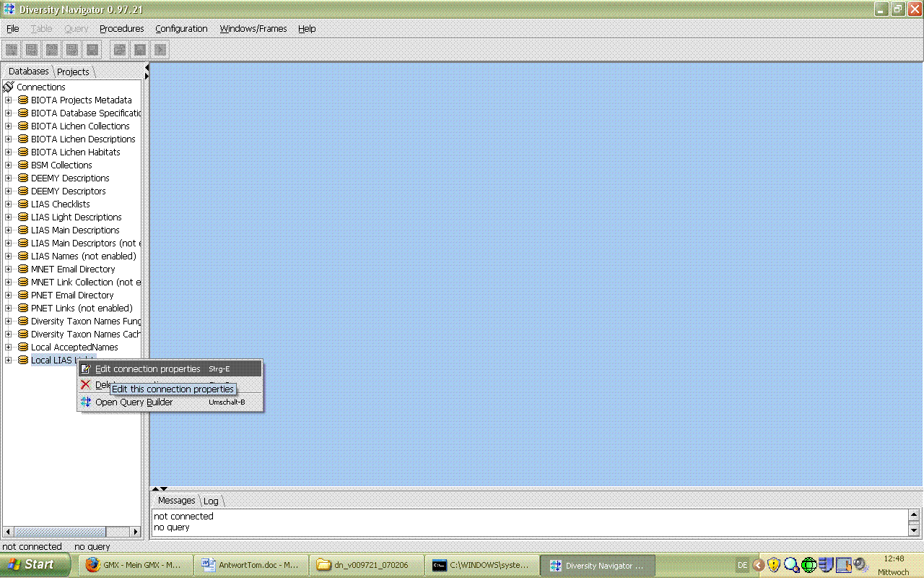The height and width of the screenshot is (578, 924).
Task: Click the yellow security shield tray icon
Action: (x=774, y=565)
